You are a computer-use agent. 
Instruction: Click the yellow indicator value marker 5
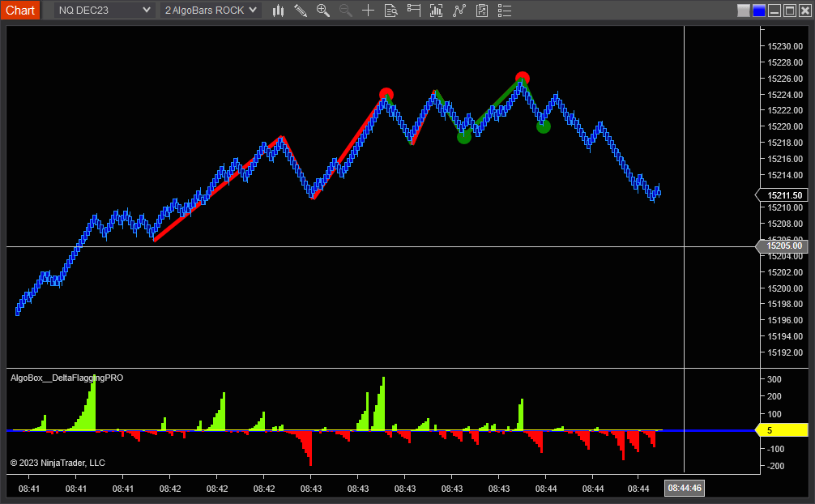(x=782, y=430)
